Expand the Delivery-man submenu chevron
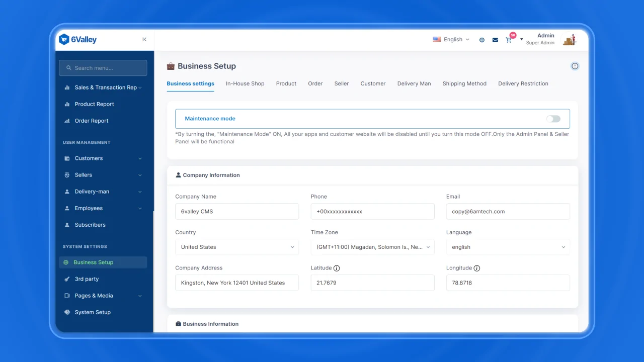 pyautogui.click(x=140, y=192)
